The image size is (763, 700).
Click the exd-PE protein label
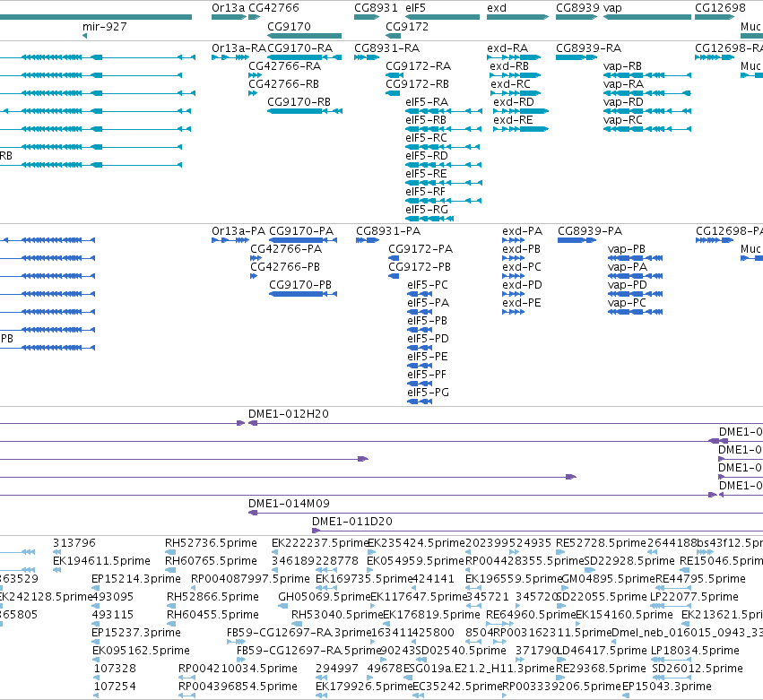tap(522, 303)
